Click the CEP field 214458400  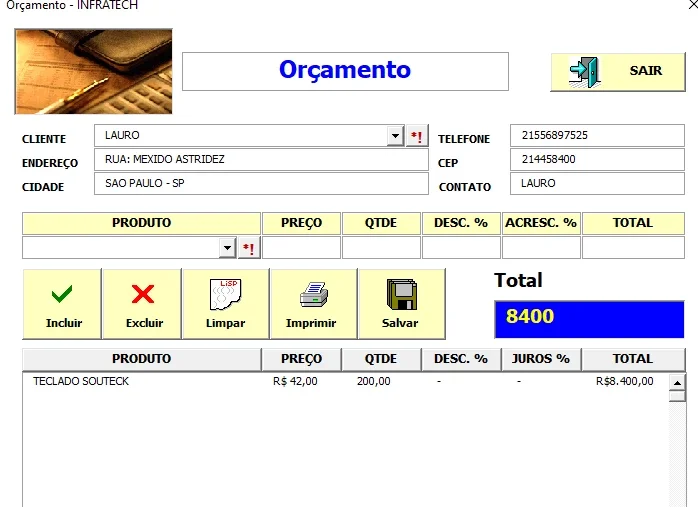click(597, 159)
